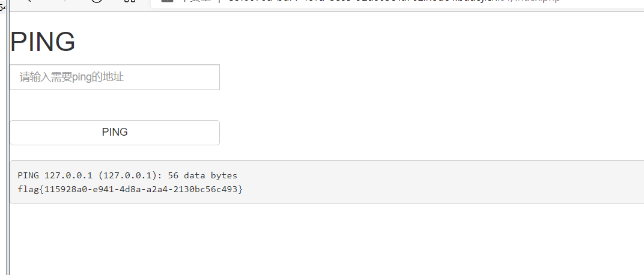Click the placeholder text 请输入需要ping的地址
Viewport: 644px width, 275px height.
(x=71, y=77)
